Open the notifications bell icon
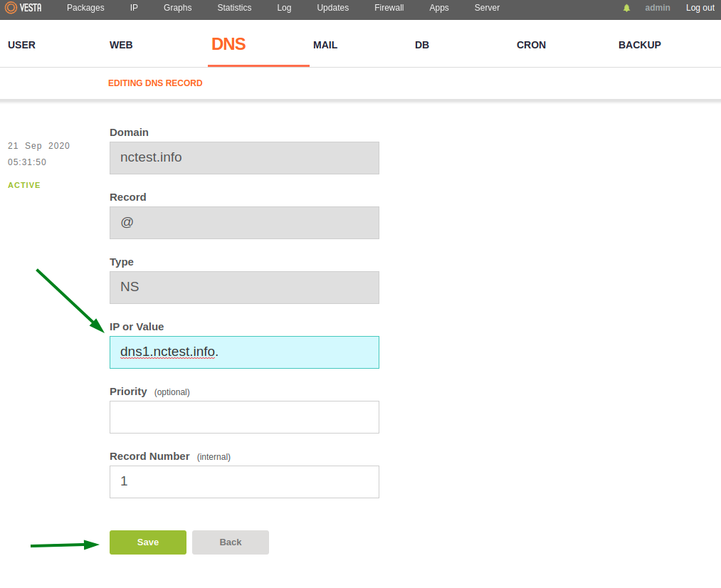This screenshot has width=721, height=588. click(626, 8)
